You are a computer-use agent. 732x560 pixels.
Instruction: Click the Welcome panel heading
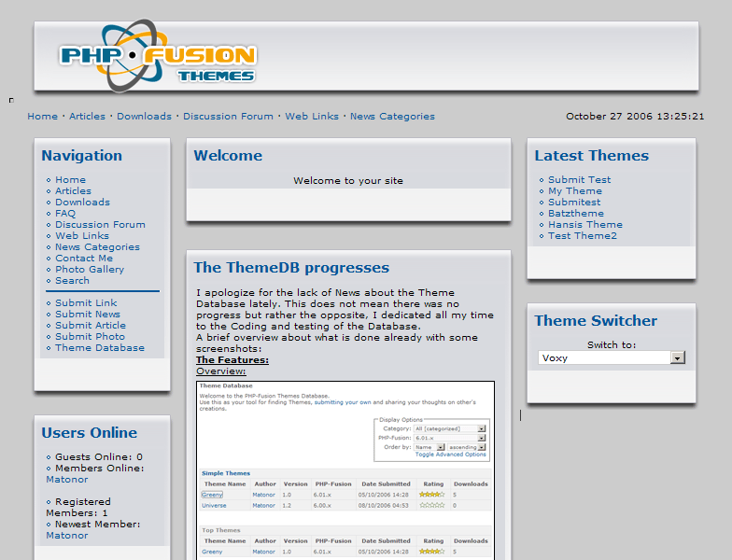click(x=228, y=155)
